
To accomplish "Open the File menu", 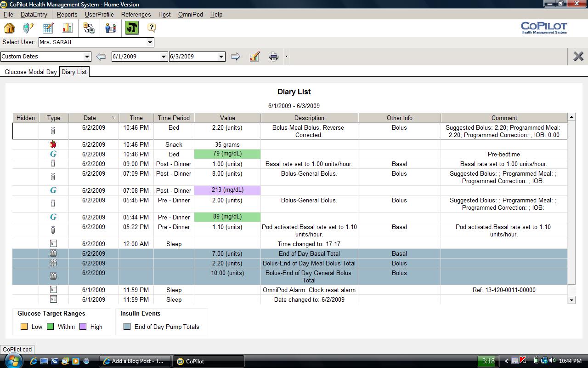I will point(8,14).
